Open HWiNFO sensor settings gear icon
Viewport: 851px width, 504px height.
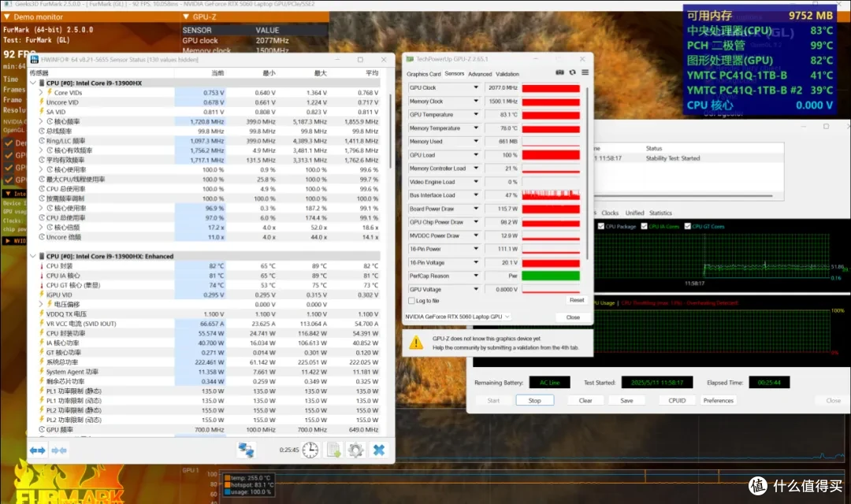click(x=355, y=450)
